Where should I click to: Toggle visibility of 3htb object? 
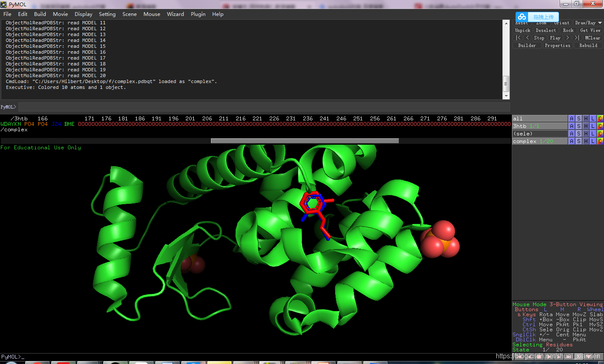pos(540,126)
